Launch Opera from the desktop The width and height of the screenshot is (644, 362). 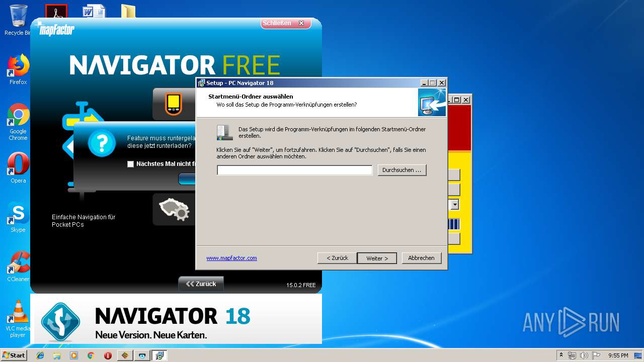click(18, 167)
